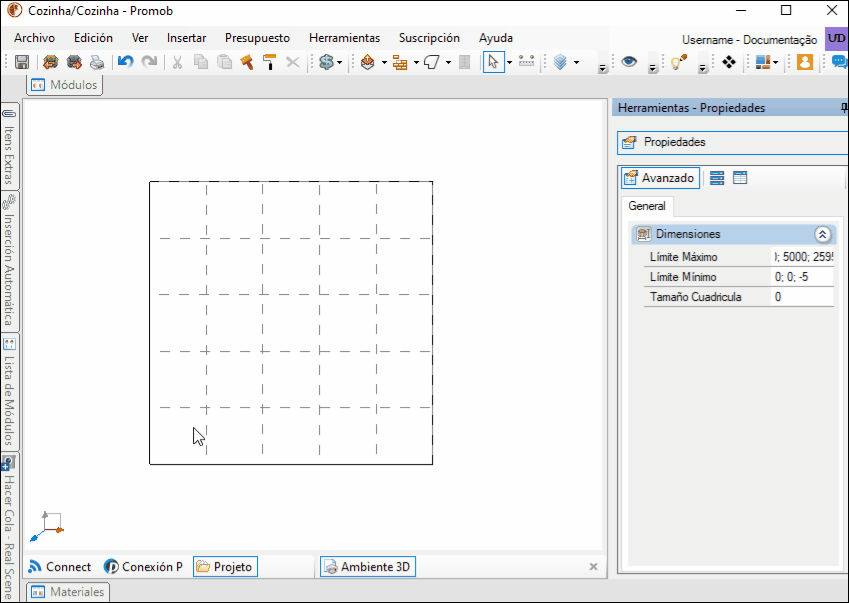Open the Suscripción menu
The image size is (849, 603).
(429, 38)
